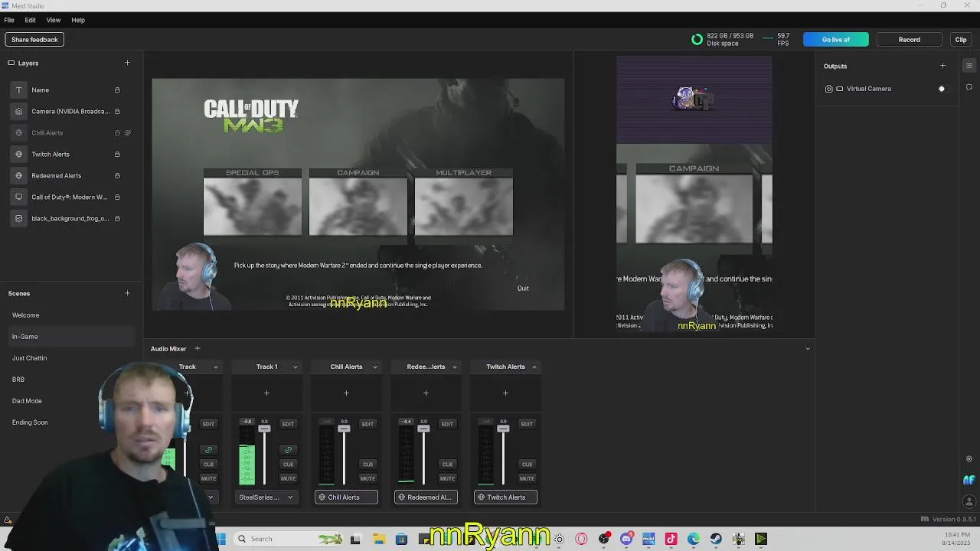This screenshot has height=551, width=980.
Task: Open the Twitch Alerts track header dropdown
Action: point(534,367)
